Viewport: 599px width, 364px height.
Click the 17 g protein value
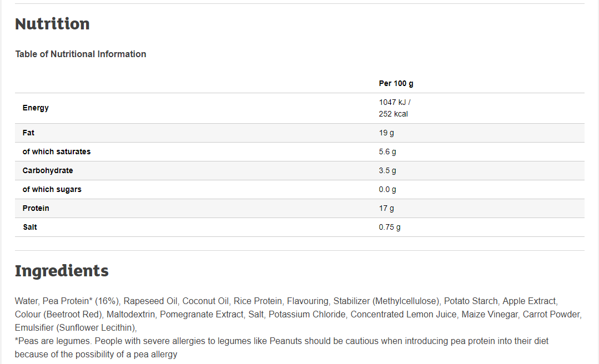tap(386, 208)
